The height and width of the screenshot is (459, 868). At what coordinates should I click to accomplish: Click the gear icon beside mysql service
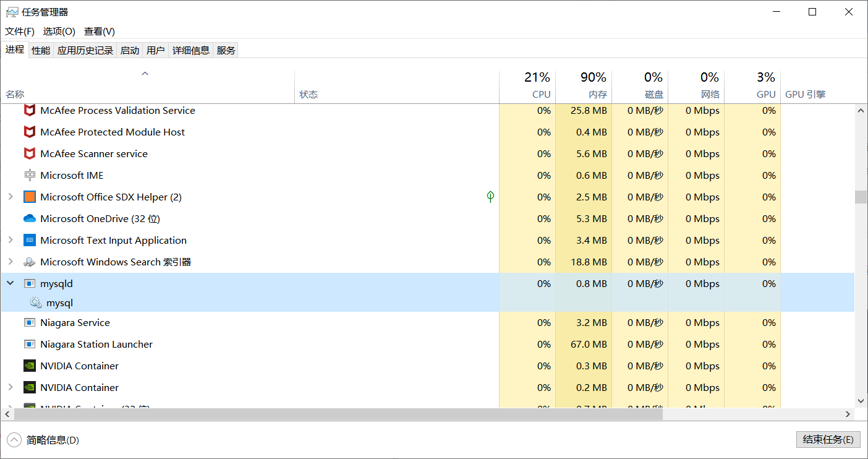(36, 303)
